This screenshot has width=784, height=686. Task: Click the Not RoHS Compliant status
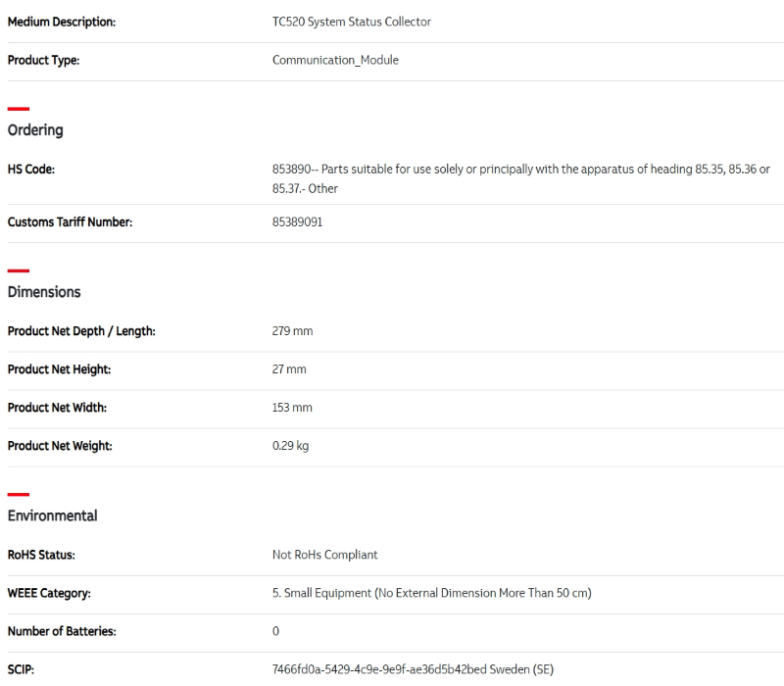(x=324, y=555)
